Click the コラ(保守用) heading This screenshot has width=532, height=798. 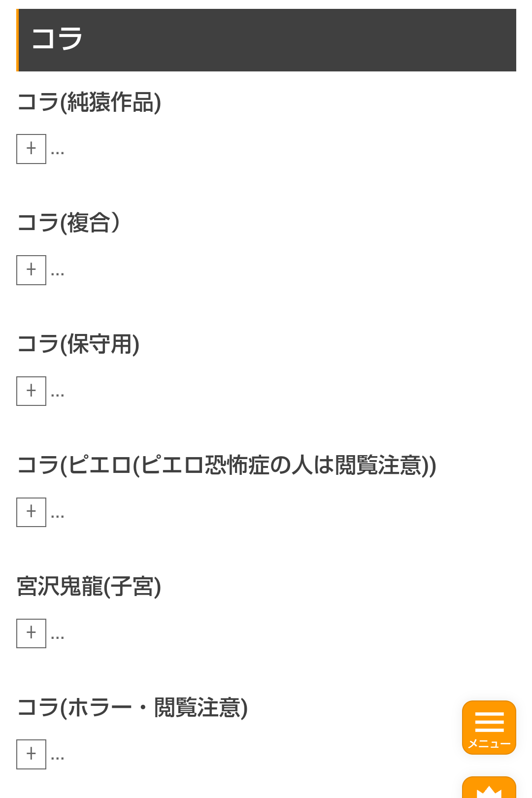(78, 344)
